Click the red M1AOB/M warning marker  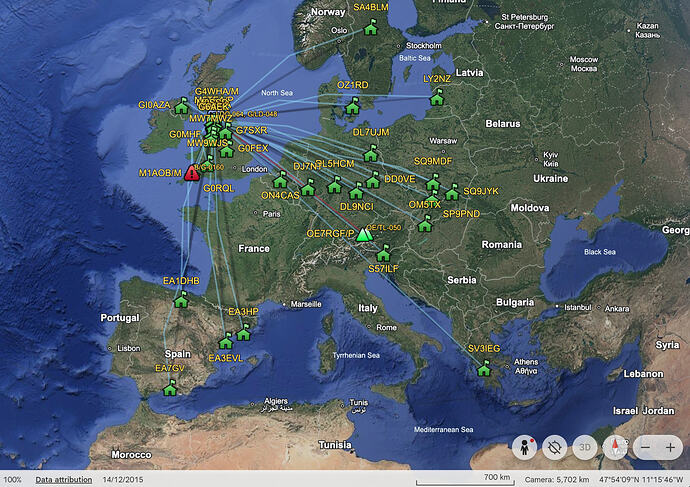(192, 172)
